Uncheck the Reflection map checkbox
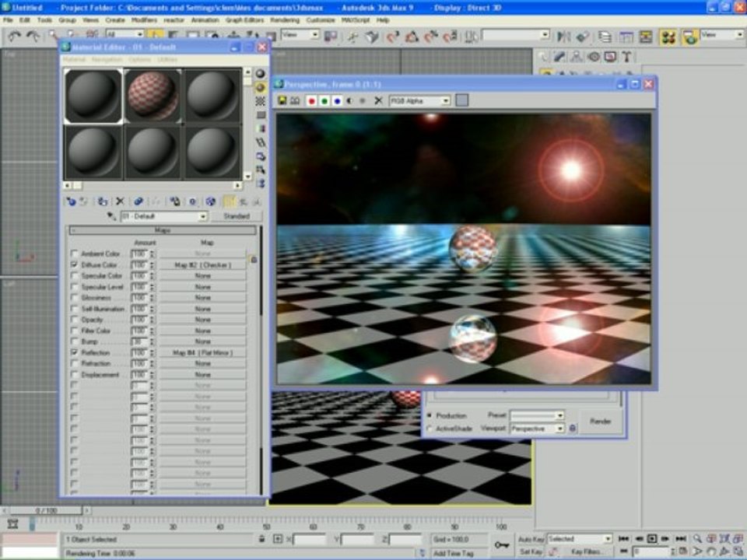 [75, 352]
